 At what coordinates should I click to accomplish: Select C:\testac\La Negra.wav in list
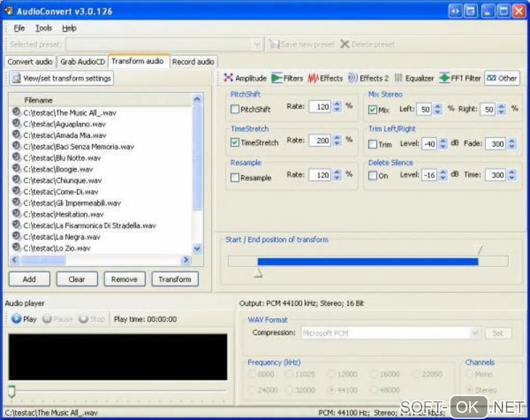click(x=61, y=237)
